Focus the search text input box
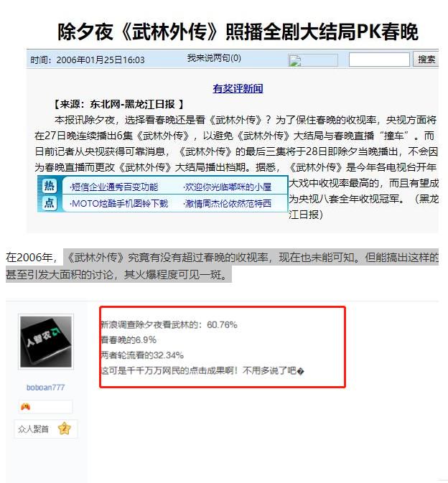Viewport: 448px width, 483px height. [x=379, y=60]
